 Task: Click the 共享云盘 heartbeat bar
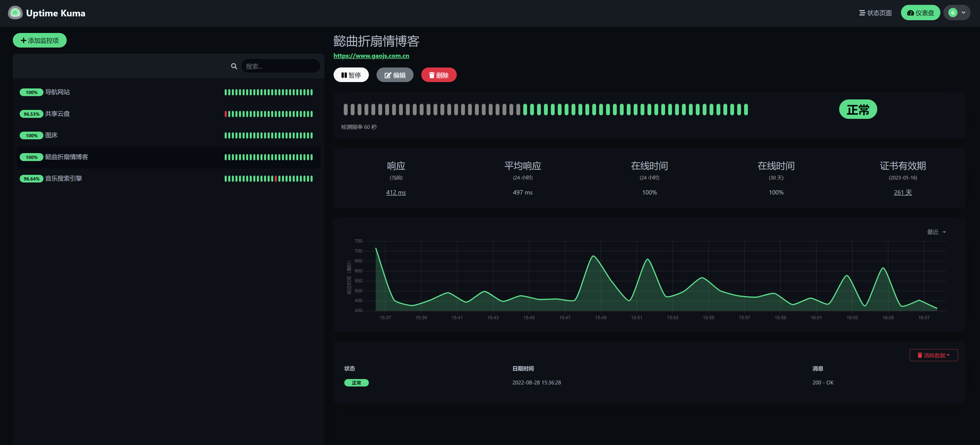point(269,114)
